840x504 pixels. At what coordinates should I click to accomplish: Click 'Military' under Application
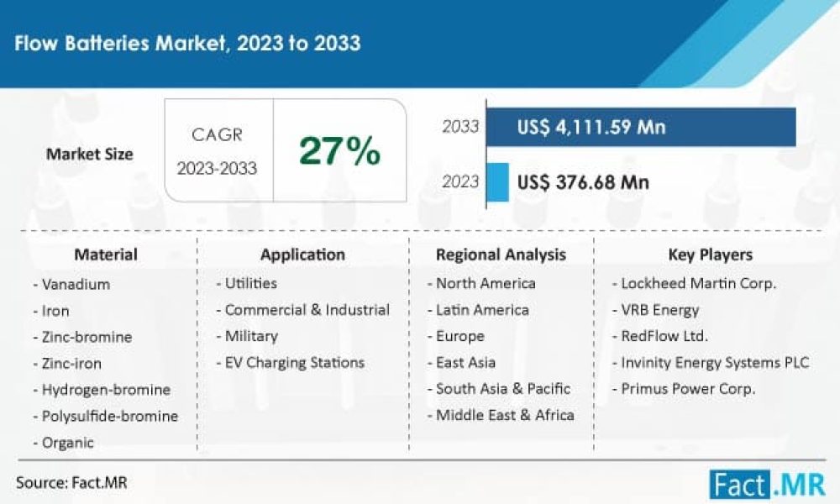click(x=251, y=336)
